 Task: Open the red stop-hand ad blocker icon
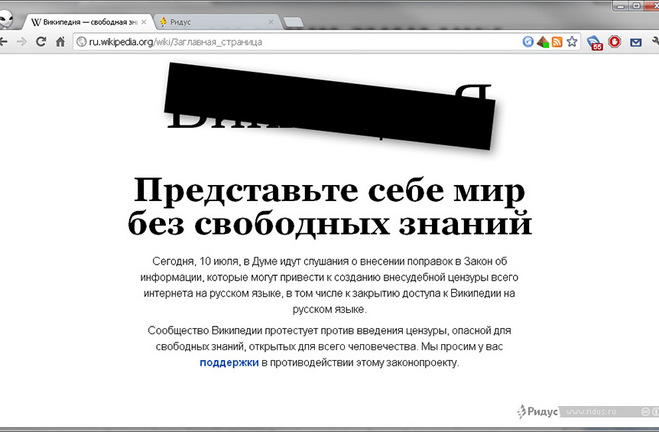click(614, 42)
